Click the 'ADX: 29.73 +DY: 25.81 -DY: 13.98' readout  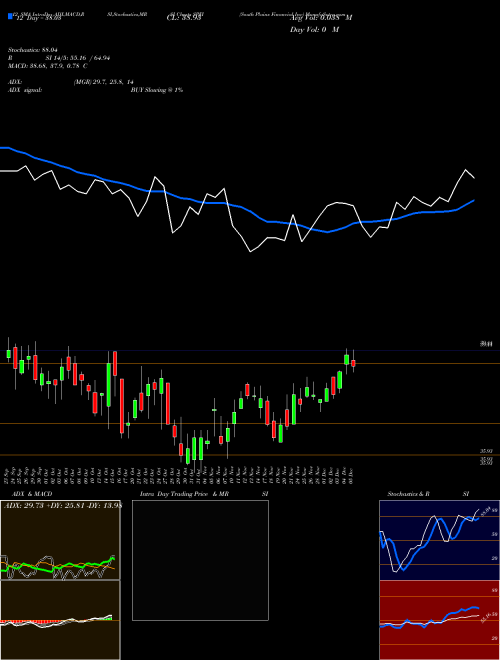click(63, 506)
